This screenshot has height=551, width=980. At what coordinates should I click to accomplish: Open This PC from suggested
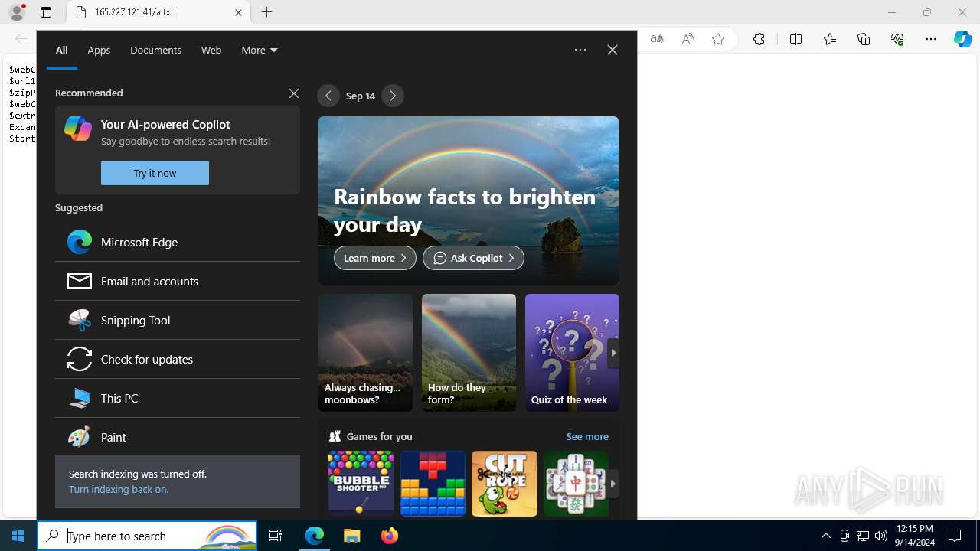point(178,398)
